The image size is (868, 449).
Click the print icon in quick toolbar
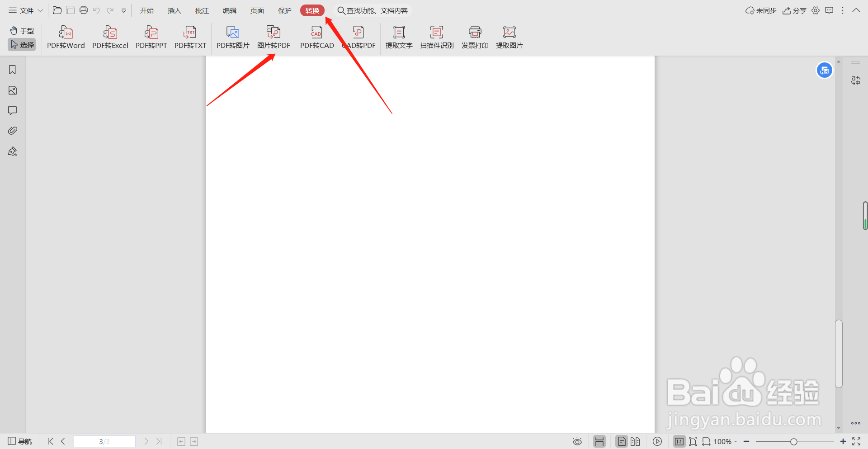pyautogui.click(x=84, y=10)
